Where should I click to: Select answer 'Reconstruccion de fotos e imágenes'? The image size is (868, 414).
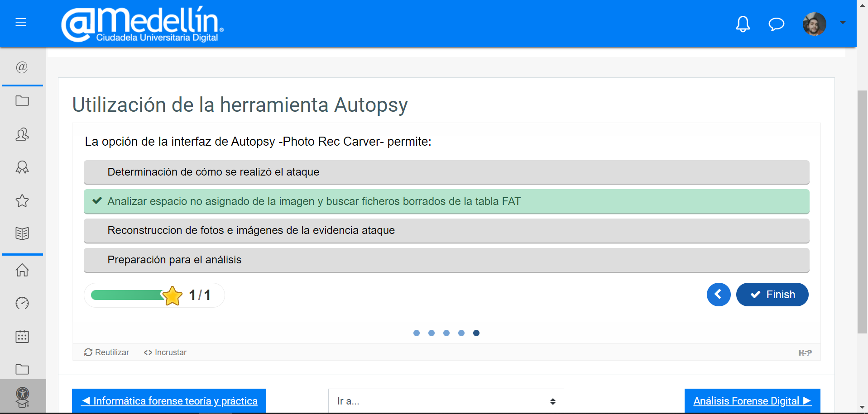click(446, 230)
